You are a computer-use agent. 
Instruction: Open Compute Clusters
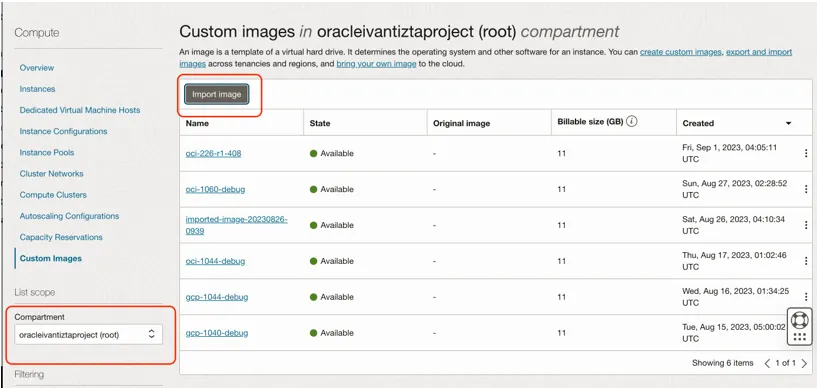point(53,195)
